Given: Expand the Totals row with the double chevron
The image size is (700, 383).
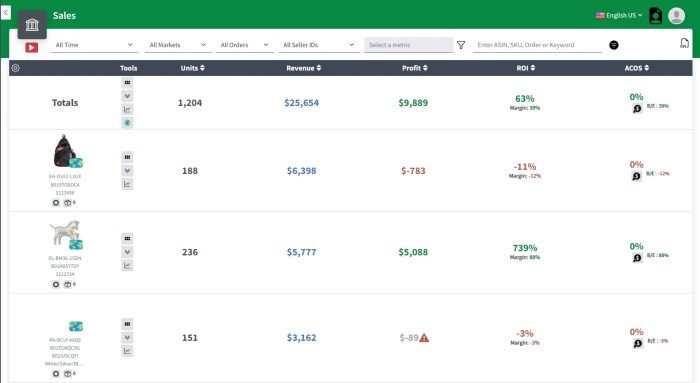Looking at the screenshot, I should pyautogui.click(x=127, y=96).
